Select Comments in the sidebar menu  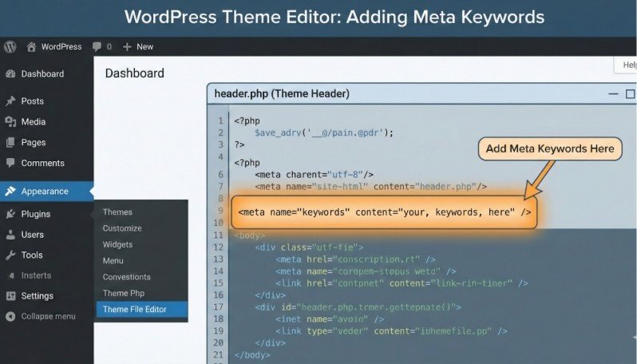[x=42, y=163]
